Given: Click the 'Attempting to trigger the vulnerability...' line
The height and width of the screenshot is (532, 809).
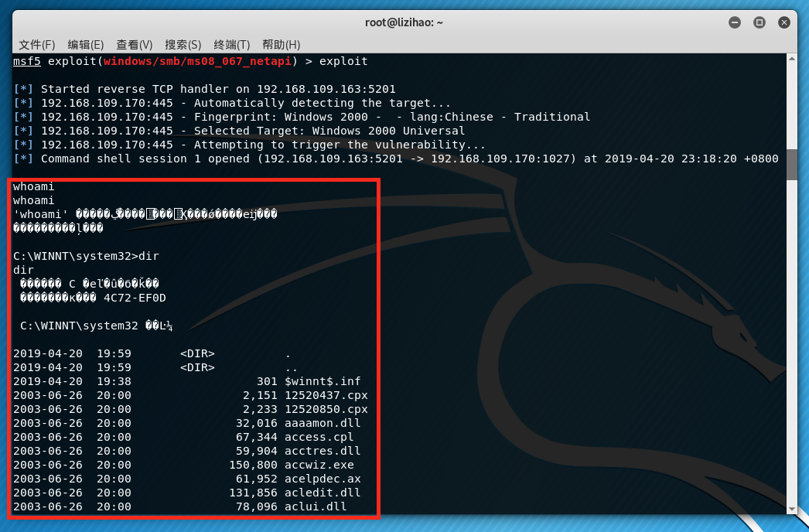Looking at the screenshot, I should (250, 145).
